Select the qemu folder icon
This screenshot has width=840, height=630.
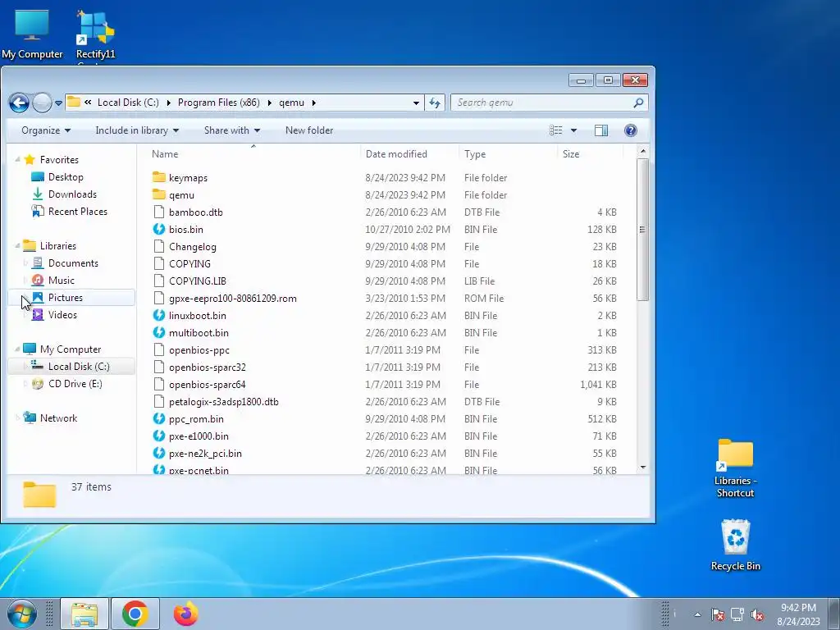pyautogui.click(x=159, y=194)
